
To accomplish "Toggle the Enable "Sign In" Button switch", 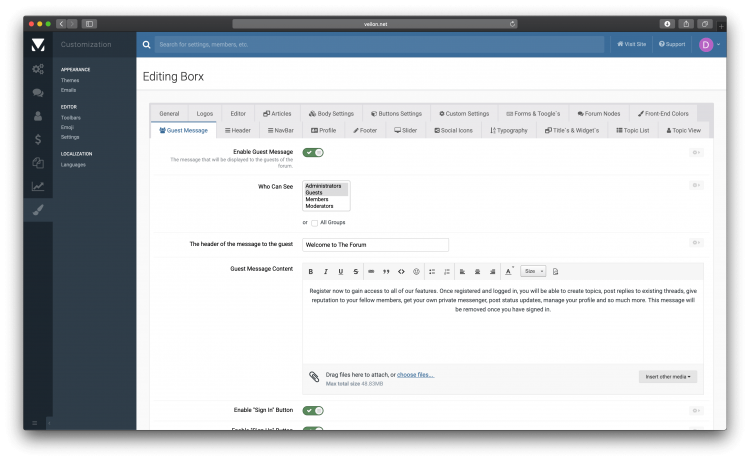I will [313, 411].
